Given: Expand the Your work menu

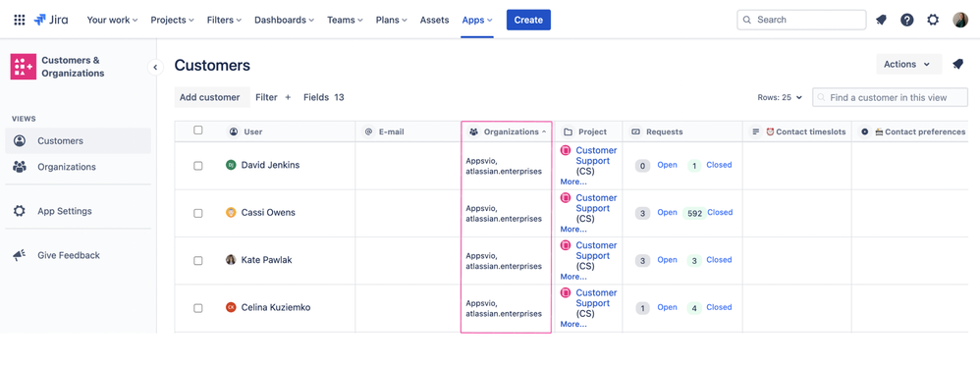Looking at the screenshot, I should coord(113,20).
